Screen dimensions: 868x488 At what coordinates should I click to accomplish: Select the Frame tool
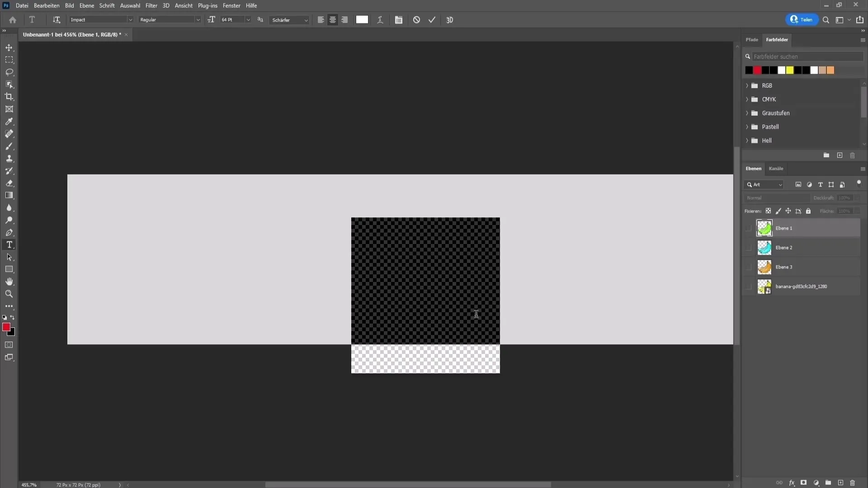9,109
